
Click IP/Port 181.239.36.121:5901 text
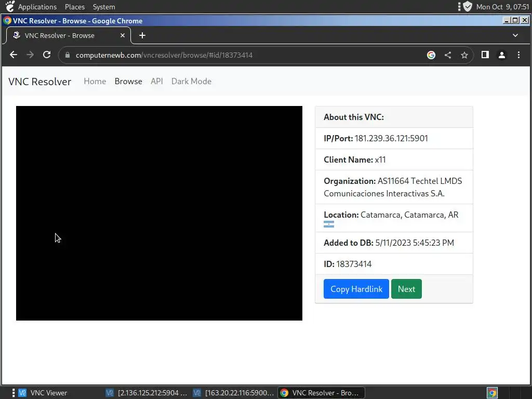(376, 138)
